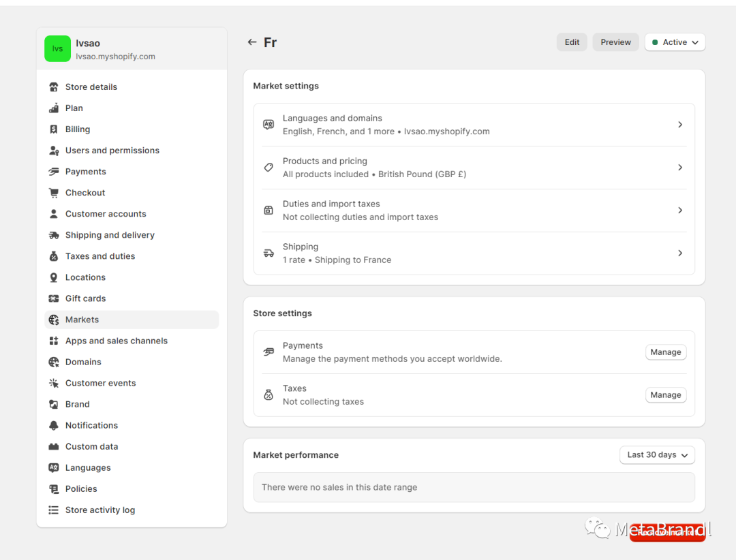Open Customer accounts settings
736x560 pixels.
pyautogui.click(x=132, y=214)
